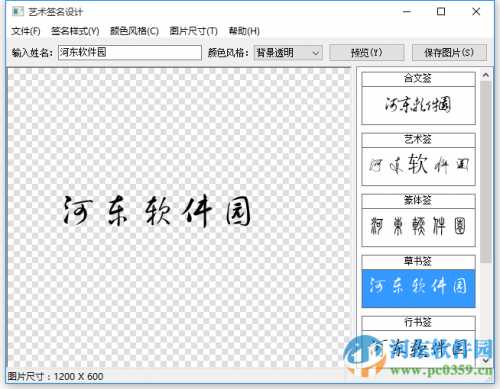The height and width of the screenshot is (389, 500).
Task: Click the 预览(Y) button
Action: 367,52
